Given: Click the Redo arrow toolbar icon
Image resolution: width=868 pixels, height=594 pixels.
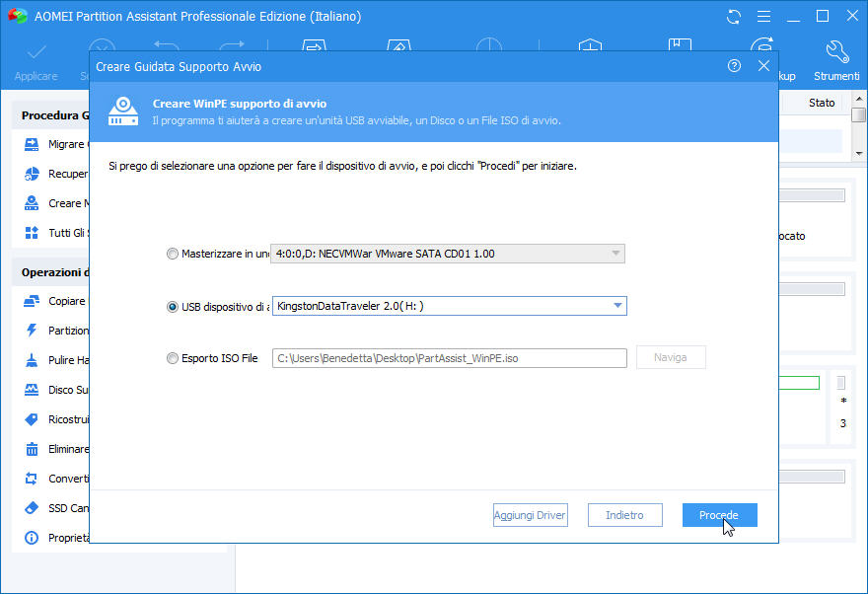Looking at the screenshot, I should (232, 46).
